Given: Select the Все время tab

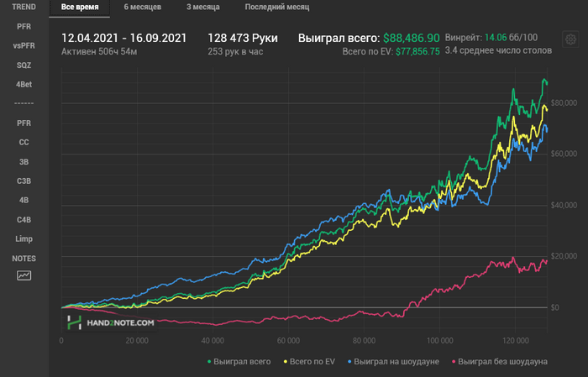Looking at the screenshot, I should tap(80, 7).
